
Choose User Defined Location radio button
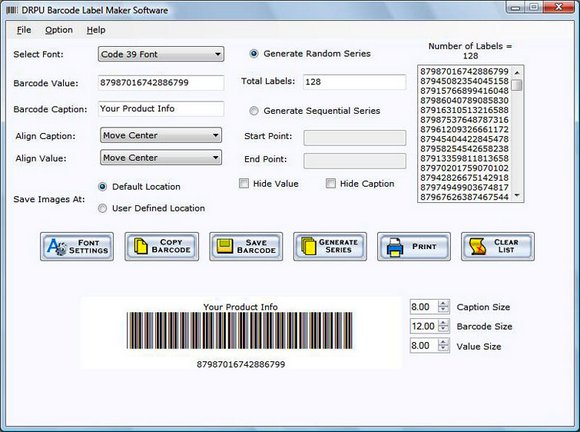pos(102,208)
